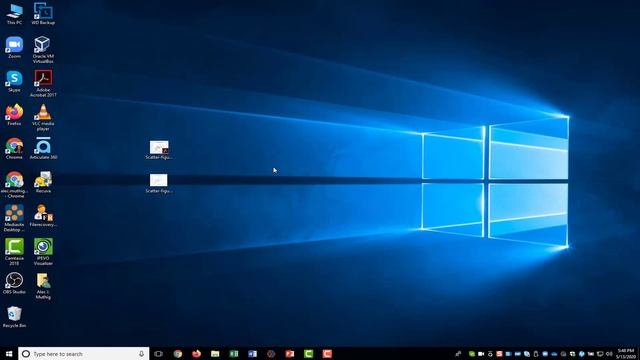Image resolution: width=640 pixels, height=360 pixels.
Task: Select the Zoom desktop shortcut
Action: point(14,47)
